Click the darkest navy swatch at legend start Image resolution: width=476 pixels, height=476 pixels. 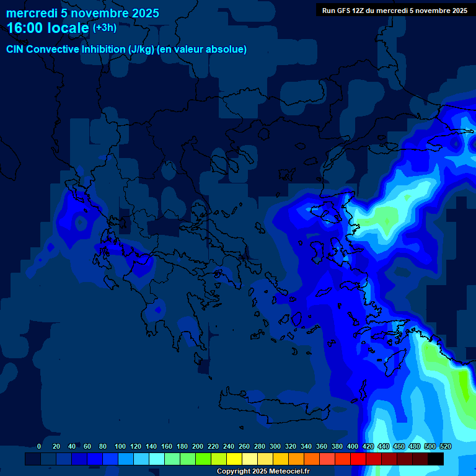pos(32,459)
